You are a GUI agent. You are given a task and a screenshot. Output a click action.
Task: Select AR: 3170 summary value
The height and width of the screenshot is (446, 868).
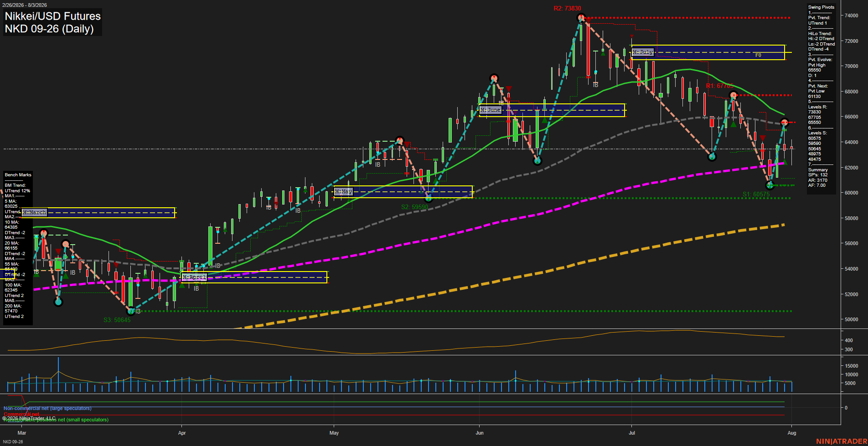click(817, 180)
